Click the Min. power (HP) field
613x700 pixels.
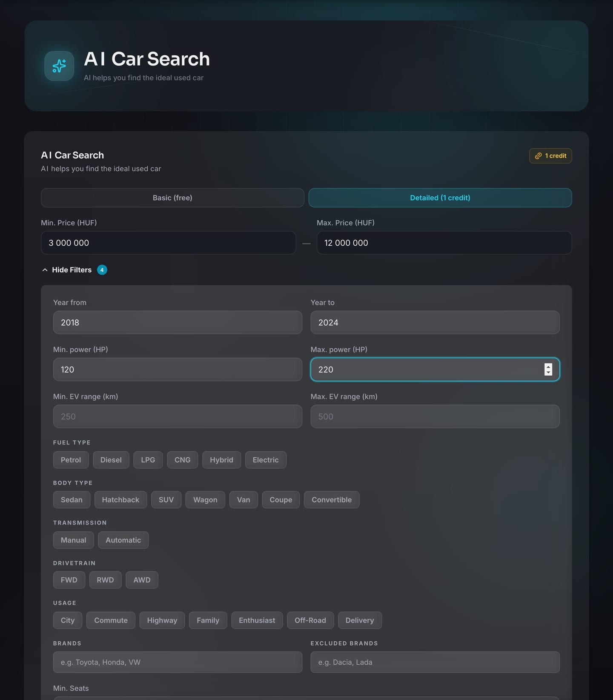point(178,370)
